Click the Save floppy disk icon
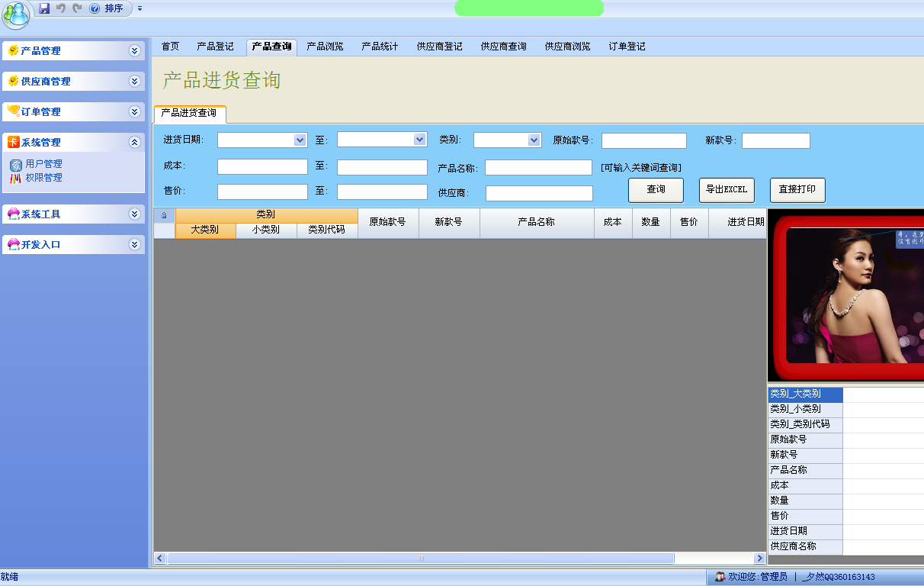Screen dimensions: 924x586 (44, 8)
